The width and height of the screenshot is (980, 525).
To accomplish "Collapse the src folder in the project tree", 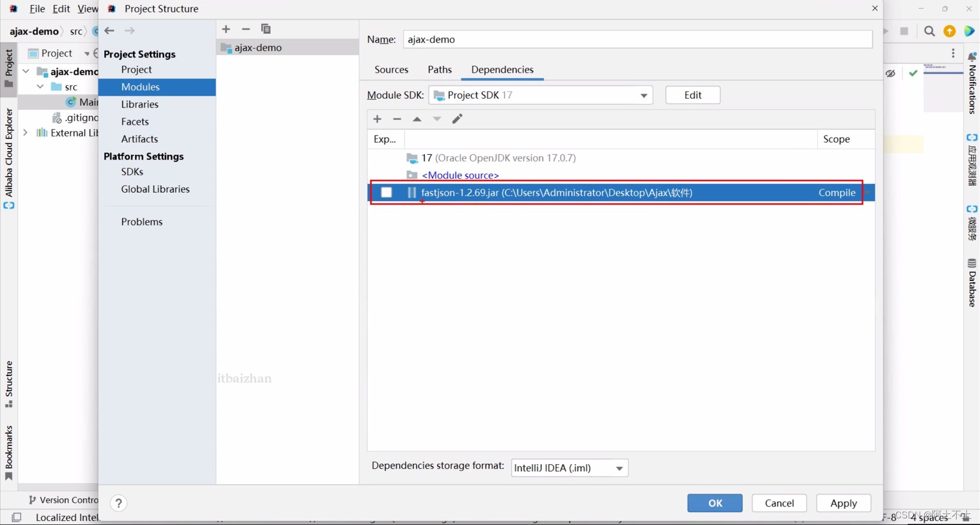I will coord(40,86).
